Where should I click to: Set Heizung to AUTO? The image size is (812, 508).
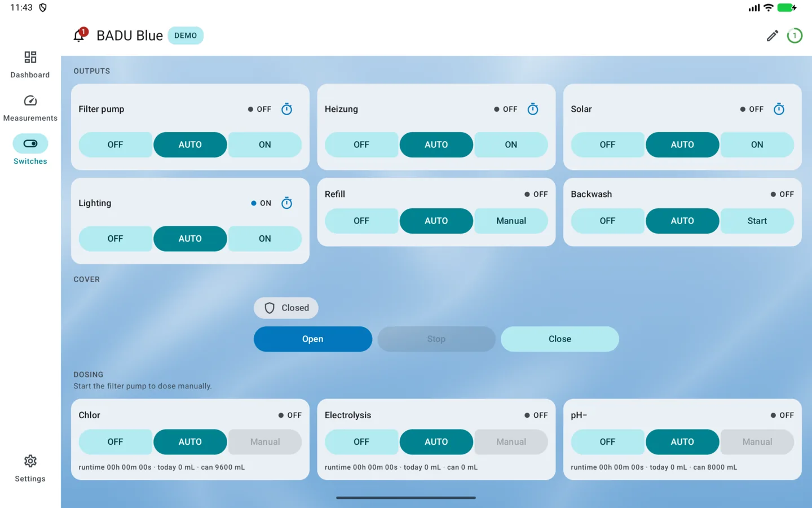point(436,144)
